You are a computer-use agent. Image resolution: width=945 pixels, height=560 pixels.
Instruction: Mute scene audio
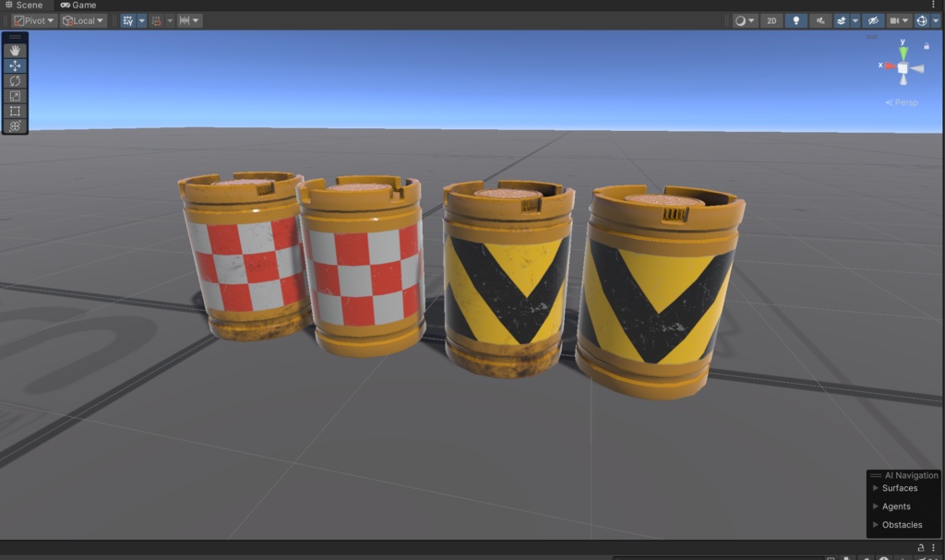820,20
